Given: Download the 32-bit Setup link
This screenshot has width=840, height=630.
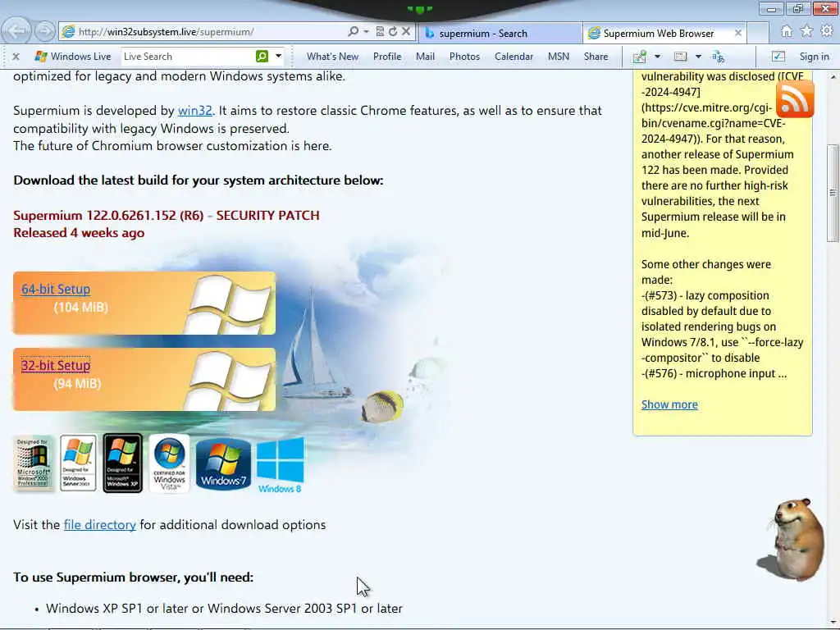Looking at the screenshot, I should coord(56,365).
